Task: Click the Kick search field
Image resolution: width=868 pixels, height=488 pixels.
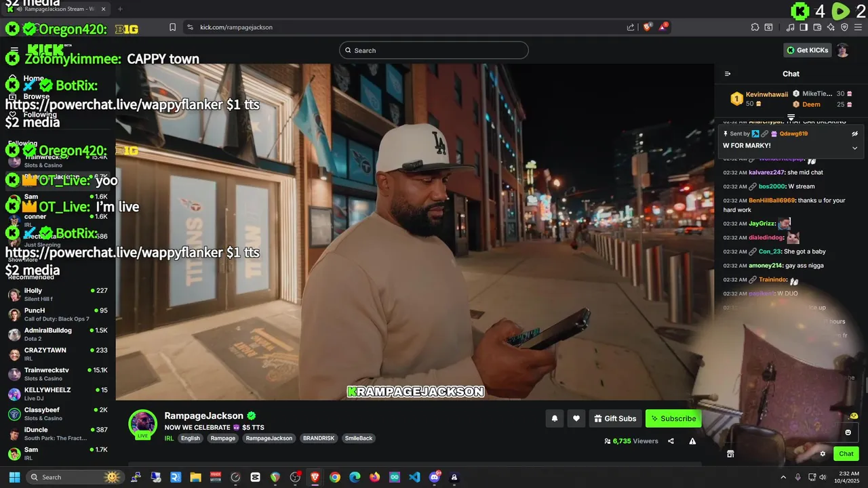Action: point(434,50)
